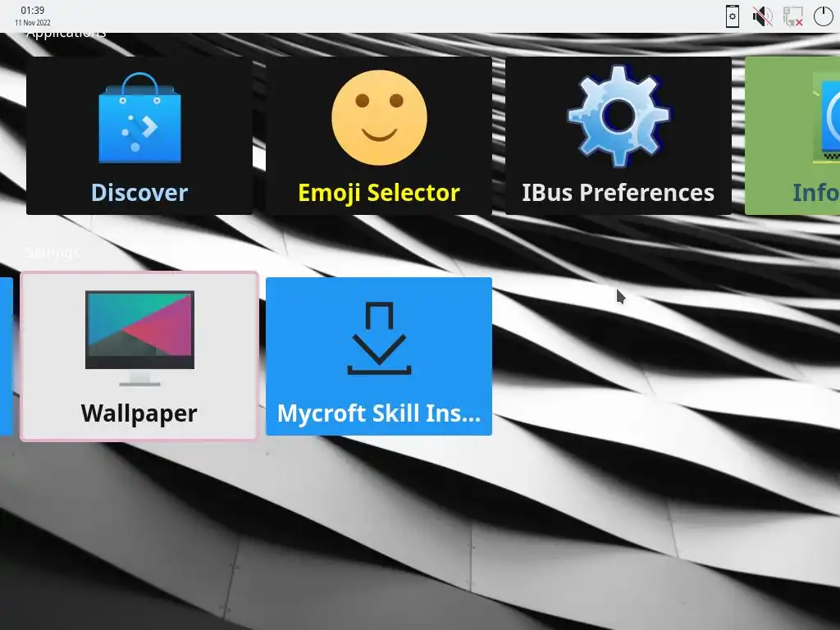The image size is (840, 630).
Task: Click the 11 Nov 2022 date text
Action: click(33, 22)
